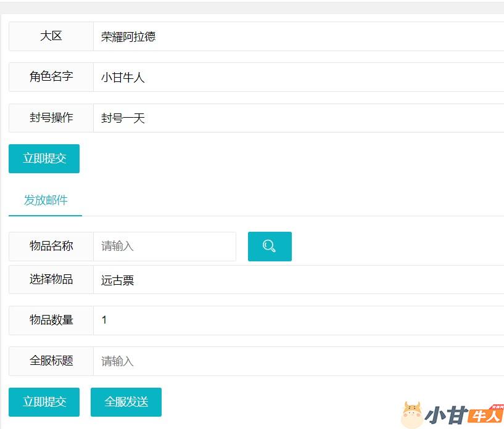504x429 pixels.
Task: Click the 物品名称 field label
Action: click(x=51, y=247)
